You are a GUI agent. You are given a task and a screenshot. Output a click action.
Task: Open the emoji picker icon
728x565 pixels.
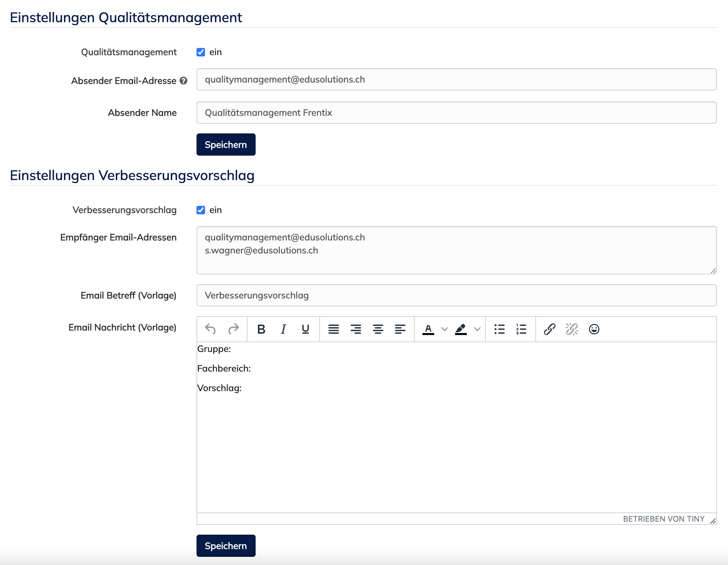pyautogui.click(x=594, y=329)
